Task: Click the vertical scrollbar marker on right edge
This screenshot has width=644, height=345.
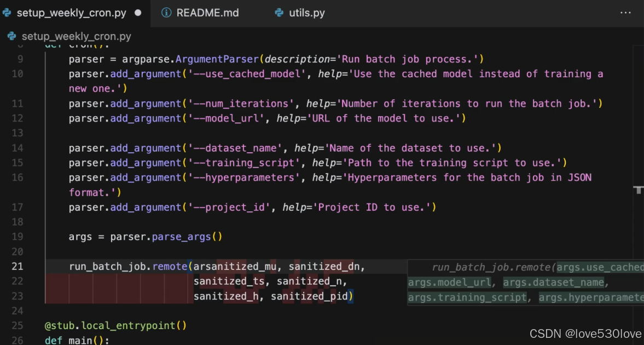Action: (x=638, y=189)
